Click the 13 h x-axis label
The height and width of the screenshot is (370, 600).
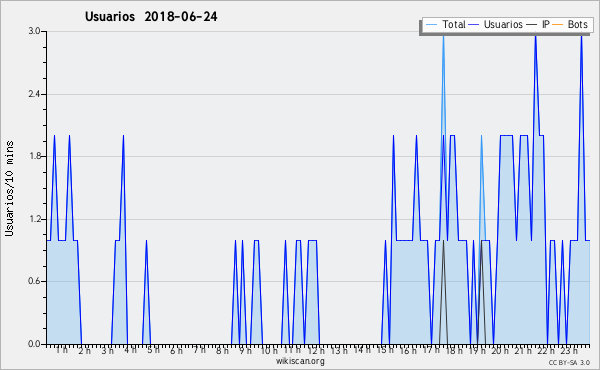pos(339,350)
